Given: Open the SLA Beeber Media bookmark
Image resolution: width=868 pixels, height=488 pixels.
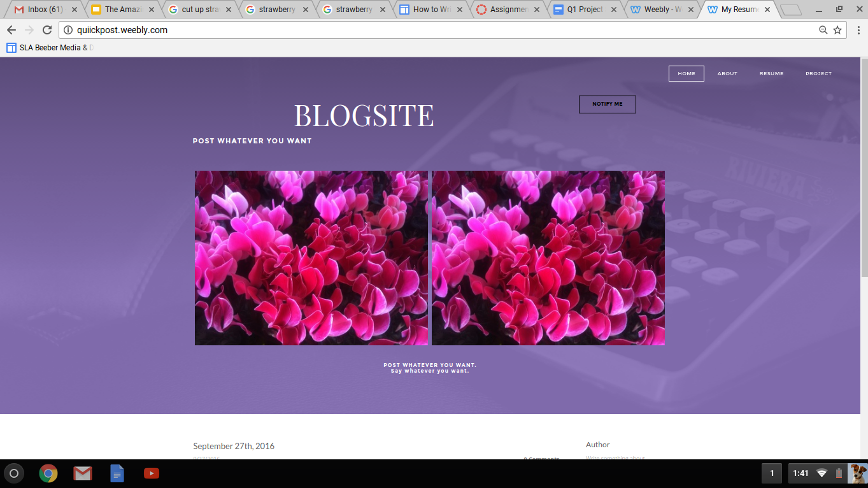Looking at the screenshot, I should (x=50, y=47).
